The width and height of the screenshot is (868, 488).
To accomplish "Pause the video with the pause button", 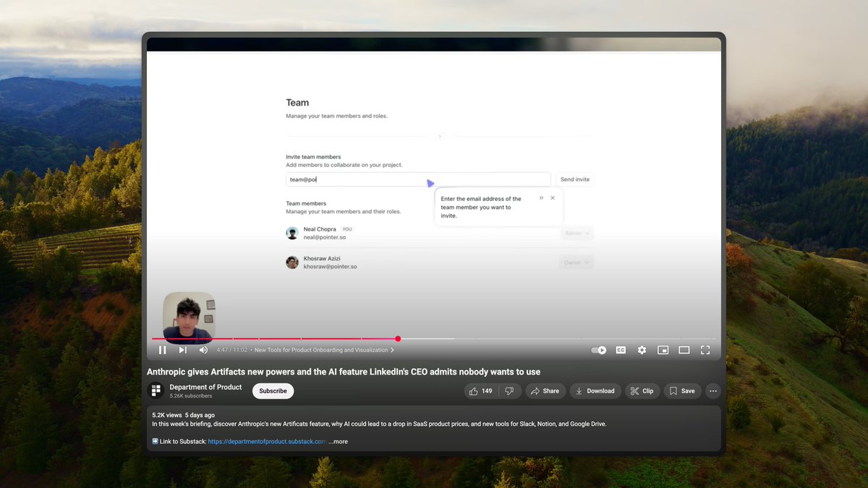I will [x=162, y=350].
